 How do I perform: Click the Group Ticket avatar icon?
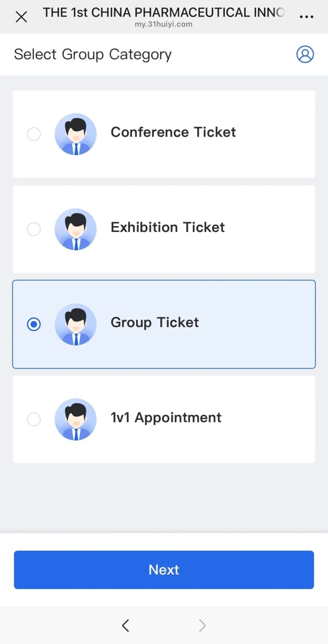(x=76, y=324)
